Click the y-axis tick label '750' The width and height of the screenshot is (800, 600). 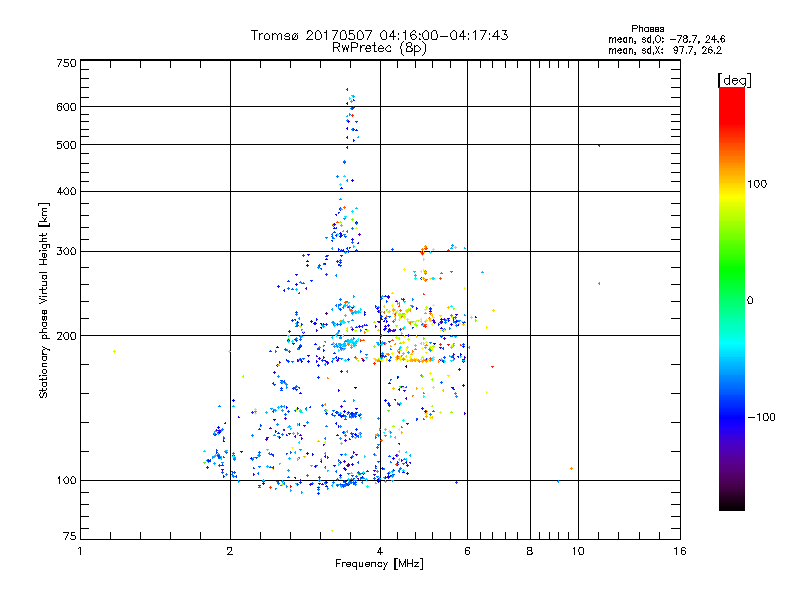click(x=66, y=63)
